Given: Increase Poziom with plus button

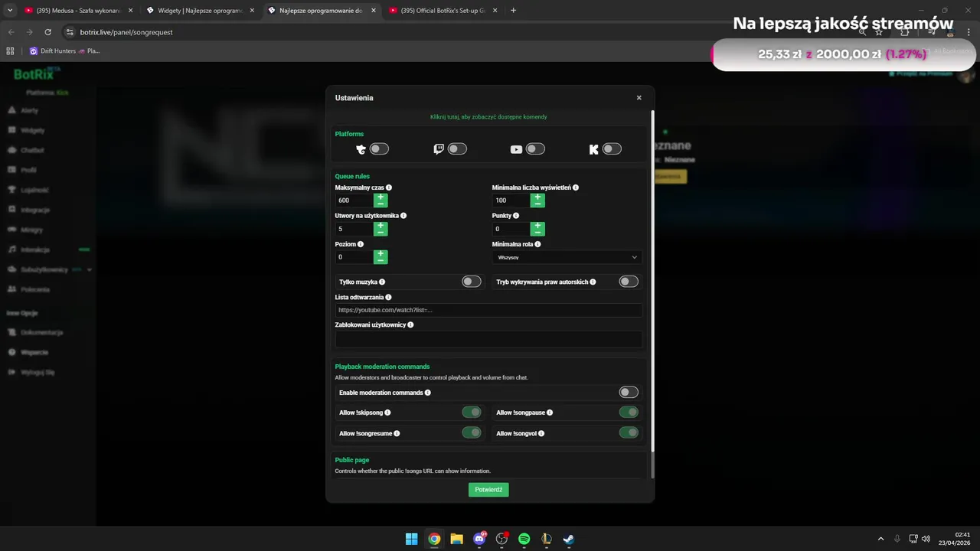Looking at the screenshot, I should point(381,253).
